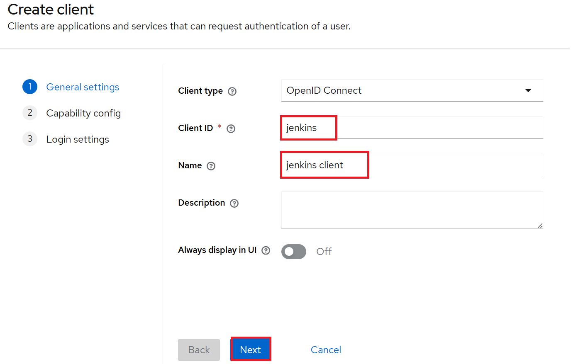Click the step number 2 circle
The image size is (588, 364).
coord(30,113)
